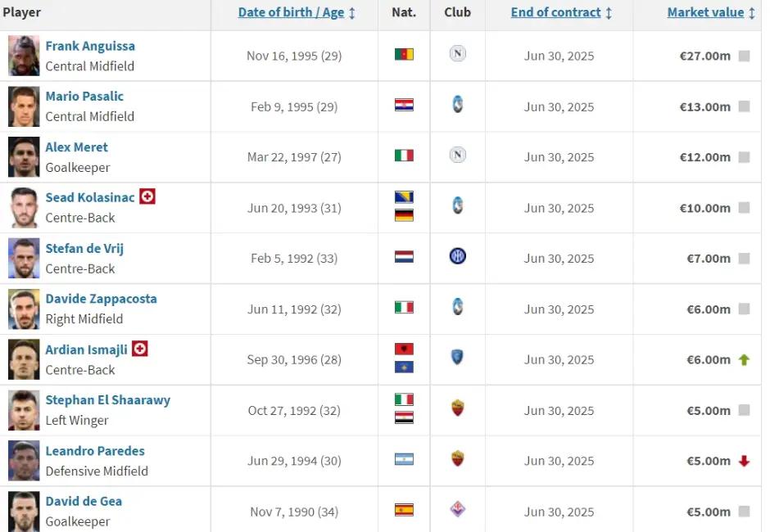Click Fiorentina crest in David de Gea row
Screen dimensions: 770x532
457,510
